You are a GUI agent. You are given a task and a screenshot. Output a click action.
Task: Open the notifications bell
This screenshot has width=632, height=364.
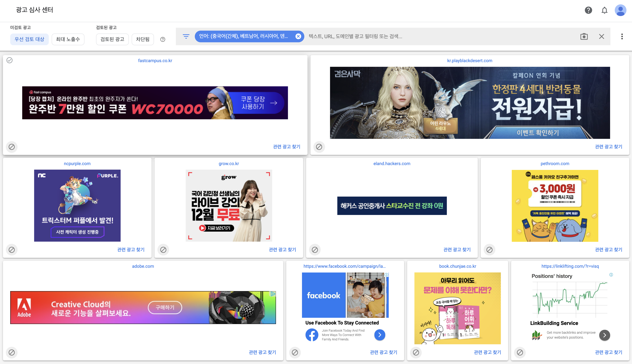tap(604, 10)
